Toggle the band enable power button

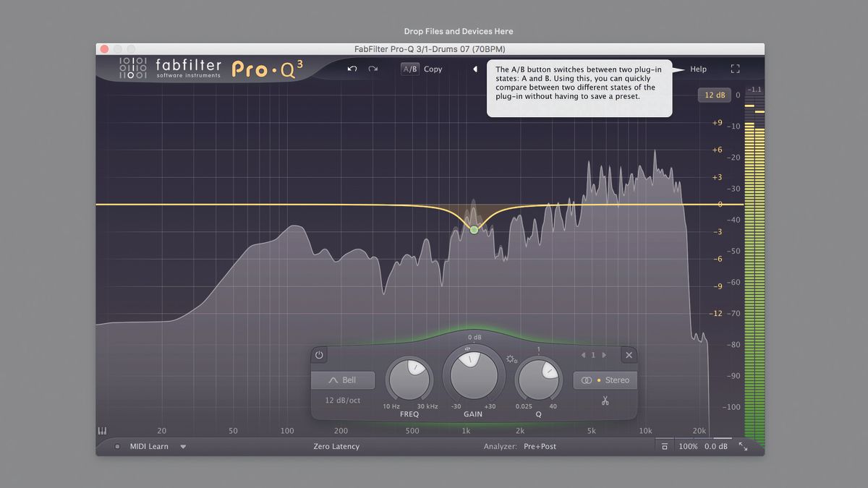(x=318, y=355)
